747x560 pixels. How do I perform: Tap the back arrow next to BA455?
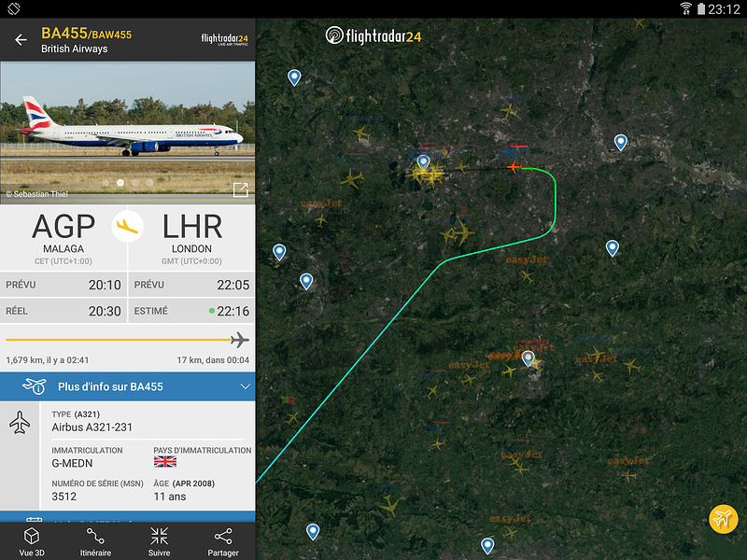[21, 40]
